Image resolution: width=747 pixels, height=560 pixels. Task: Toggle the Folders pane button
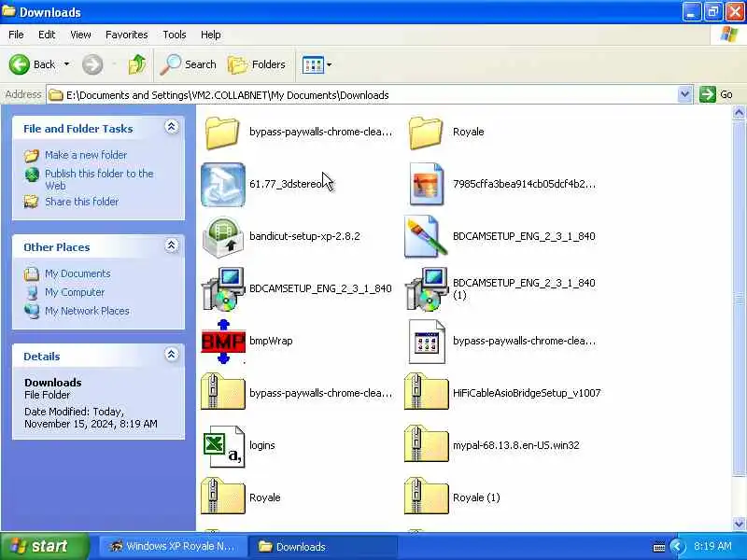pos(257,64)
